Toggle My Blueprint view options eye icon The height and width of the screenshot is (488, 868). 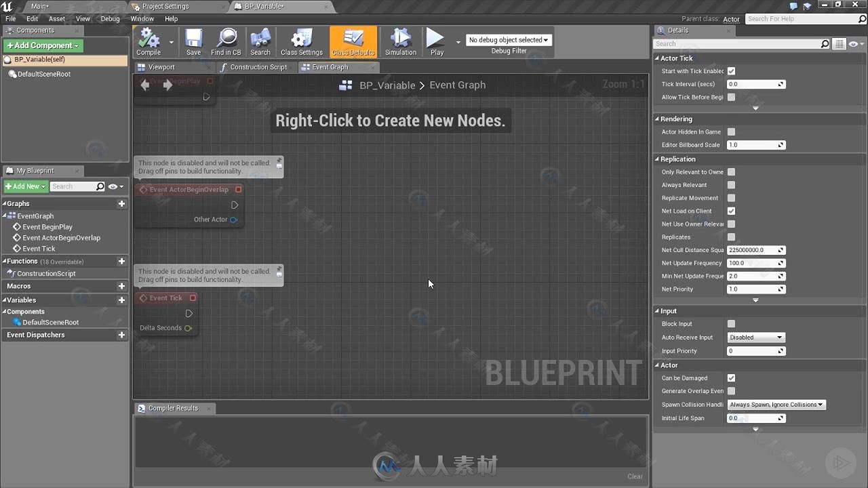pos(115,186)
